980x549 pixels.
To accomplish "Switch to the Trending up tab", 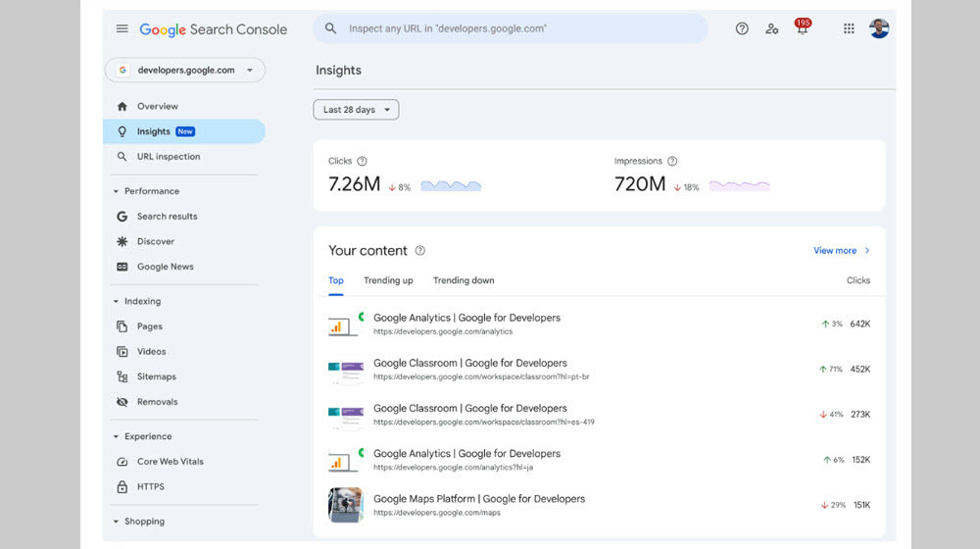I will click(x=388, y=280).
